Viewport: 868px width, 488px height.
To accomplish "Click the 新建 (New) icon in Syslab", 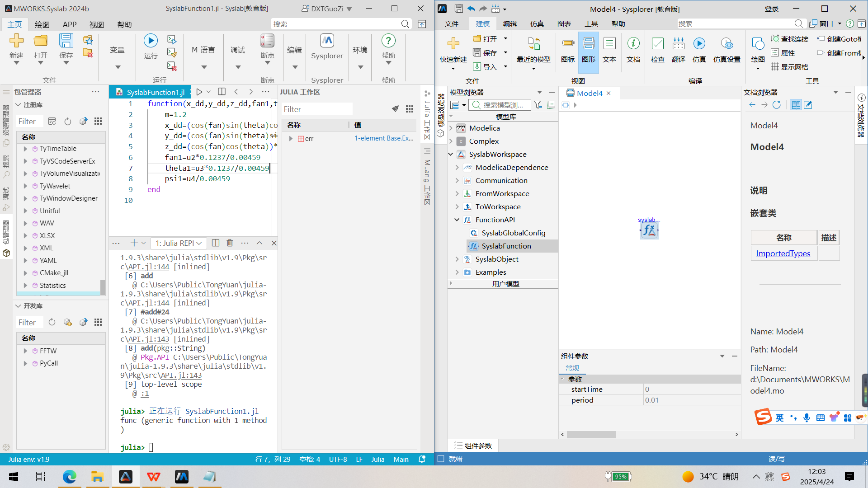I will 16,41.
